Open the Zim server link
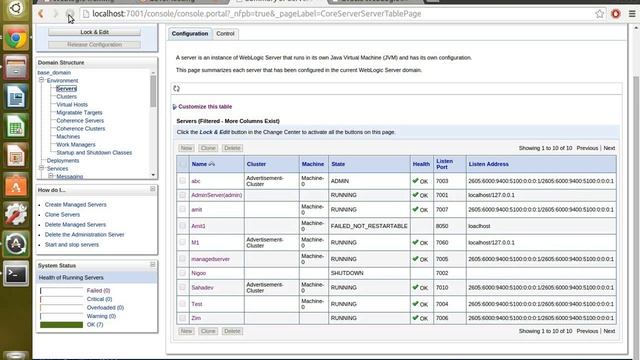The image size is (640, 360). click(x=196, y=318)
